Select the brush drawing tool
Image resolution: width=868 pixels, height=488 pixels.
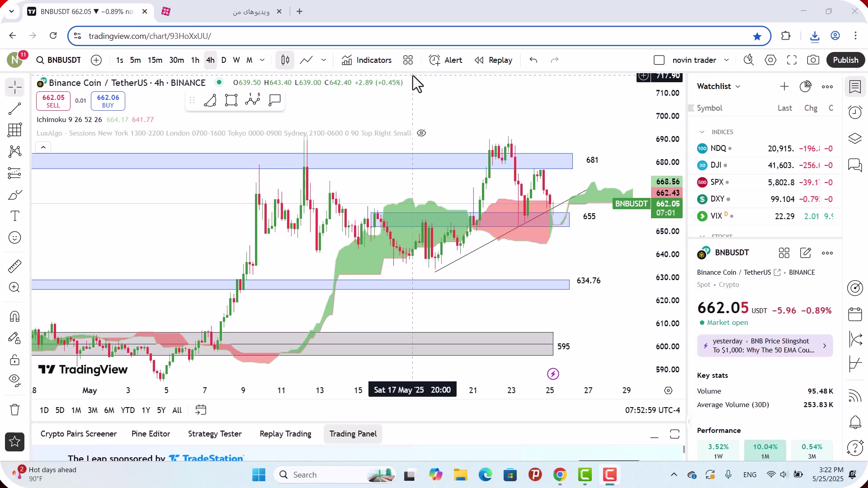[15, 195]
